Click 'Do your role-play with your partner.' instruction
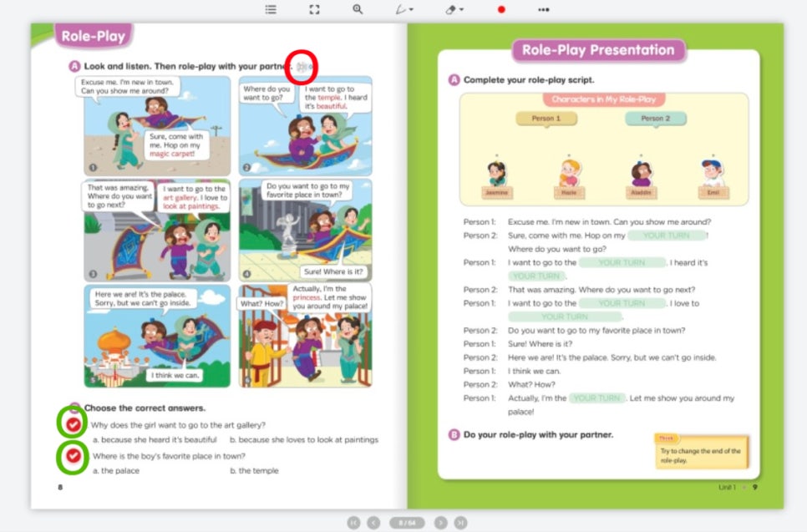Screen dimensions: 807x532 click(x=538, y=434)
